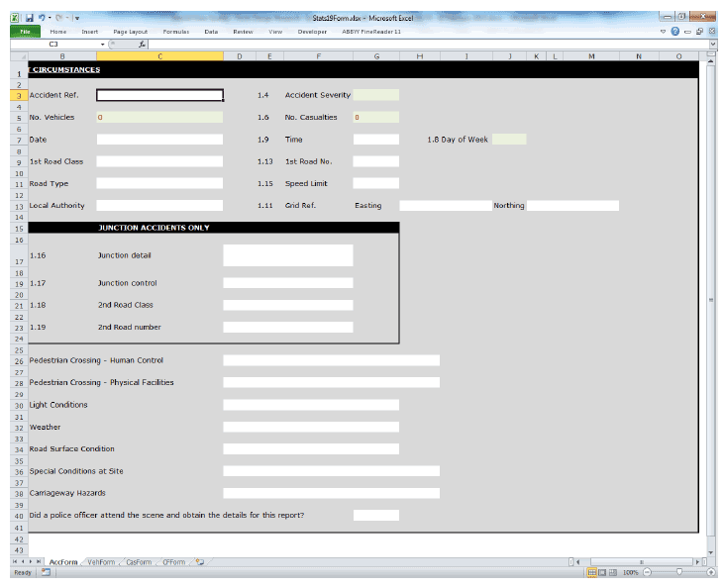The image size is (725, 588).
Task: Click the Insert Worksheet tab icon
Action: point(200,562)
